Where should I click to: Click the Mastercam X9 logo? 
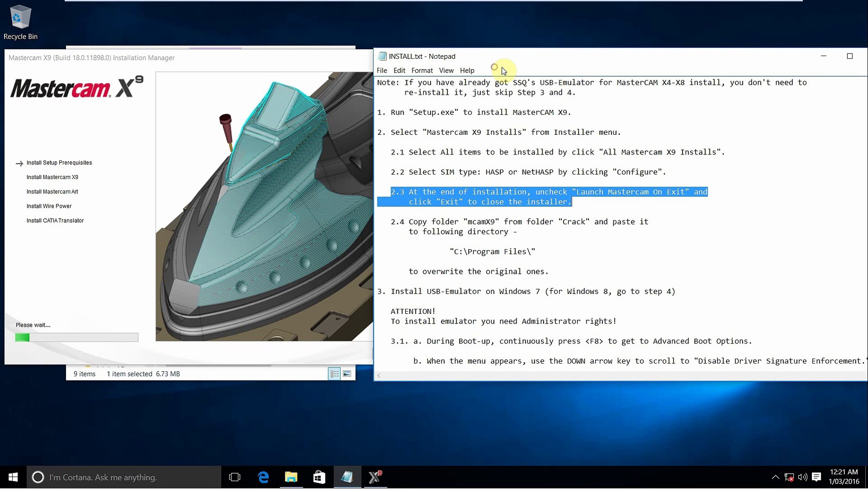[77, 87]
